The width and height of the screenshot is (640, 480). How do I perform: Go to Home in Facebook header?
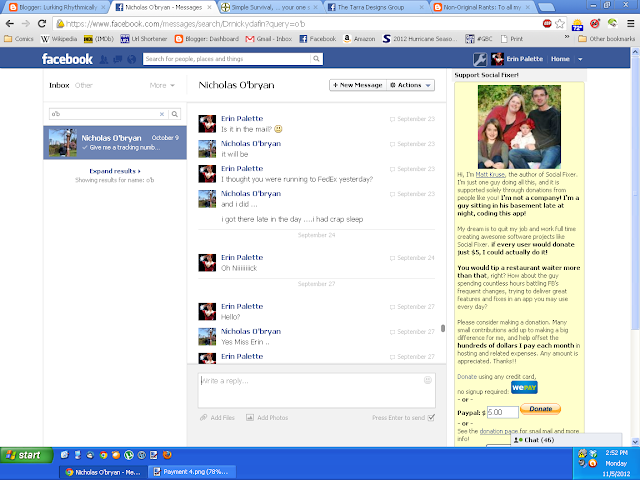pyautogui.click(x=560, y=59)
